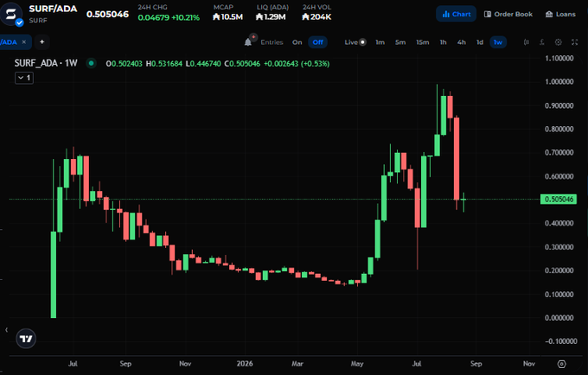Select the 1m timeframe
Image resolution: width=588 pixels, height=375 pixels.
pos(380,42)
